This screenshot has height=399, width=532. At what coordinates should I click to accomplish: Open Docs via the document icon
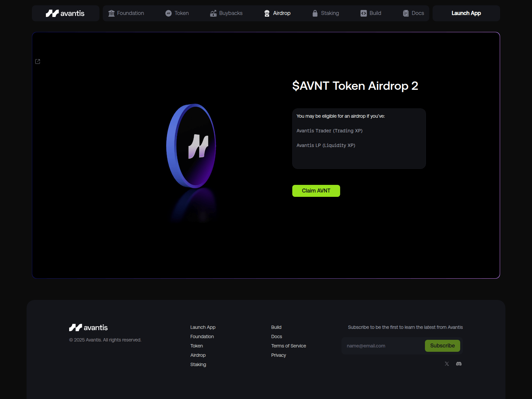pos(405,13)
